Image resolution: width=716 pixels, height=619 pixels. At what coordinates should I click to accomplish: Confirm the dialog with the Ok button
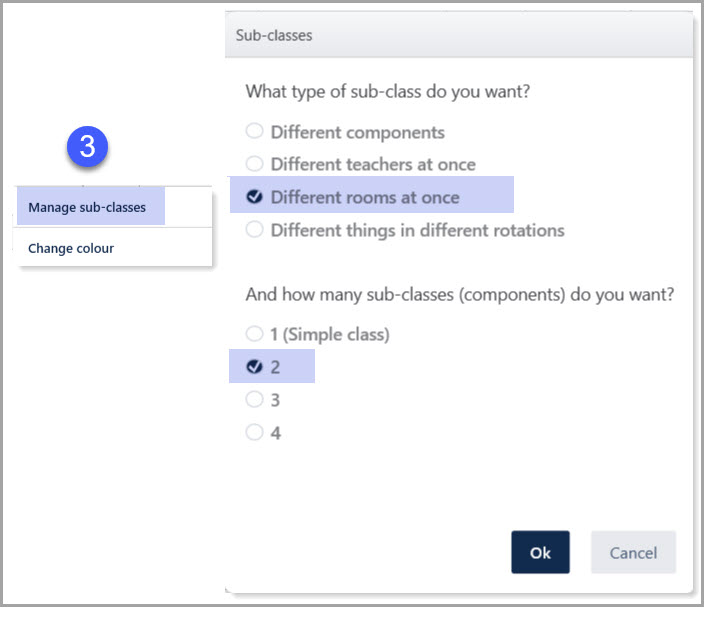point(540,553)
